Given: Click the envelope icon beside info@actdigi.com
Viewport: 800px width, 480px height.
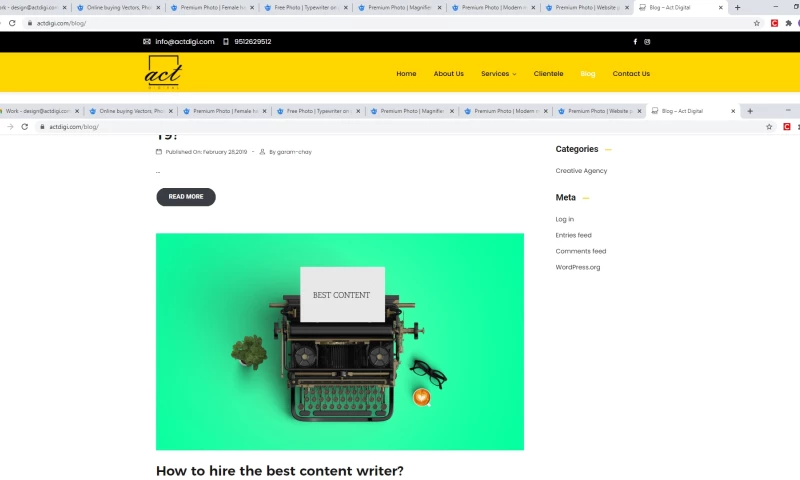Looking at the screenshot, I should pos(147,42).
